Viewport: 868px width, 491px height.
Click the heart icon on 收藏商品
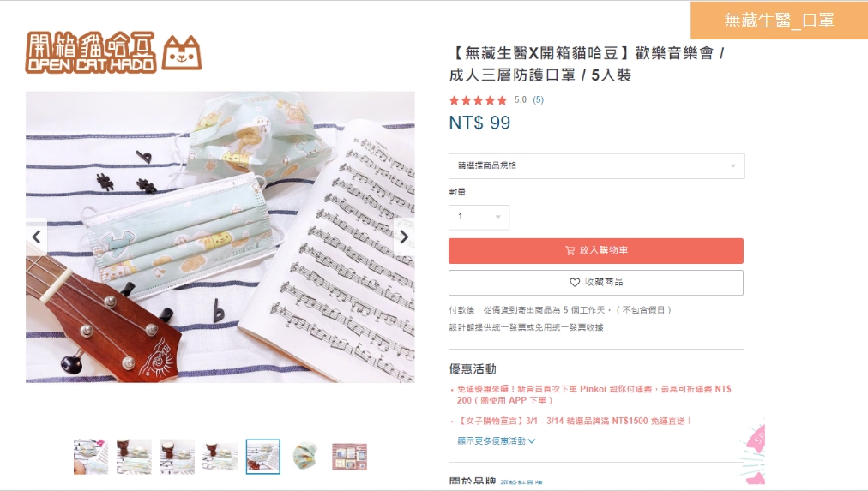575,283
